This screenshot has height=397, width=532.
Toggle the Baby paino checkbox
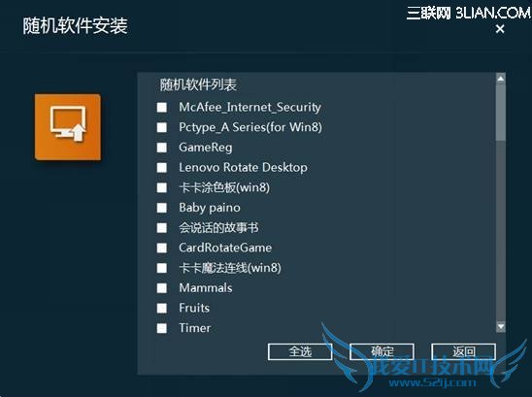coord(162,208)
